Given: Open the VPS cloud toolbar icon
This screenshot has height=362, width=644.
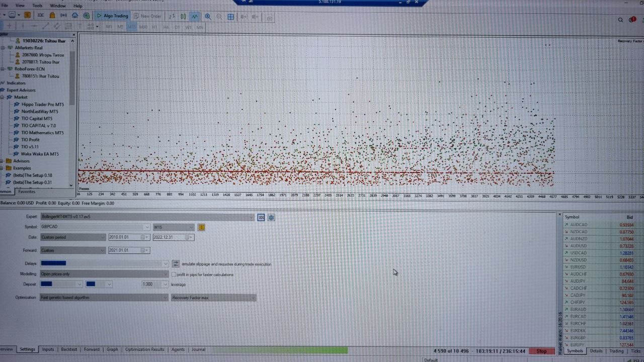Looking at the screenshot, I should pos(75,16).
